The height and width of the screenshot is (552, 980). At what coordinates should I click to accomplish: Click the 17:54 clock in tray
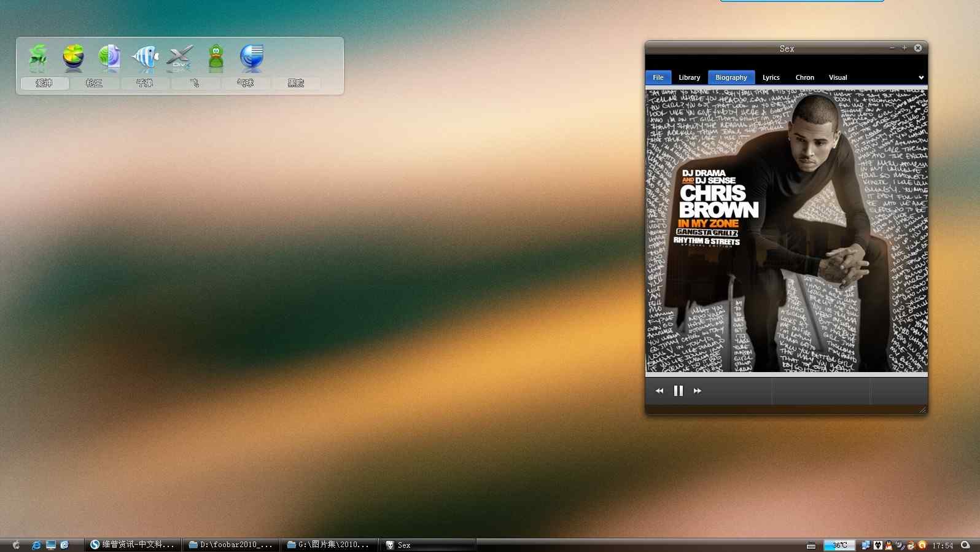pos(943,545)
